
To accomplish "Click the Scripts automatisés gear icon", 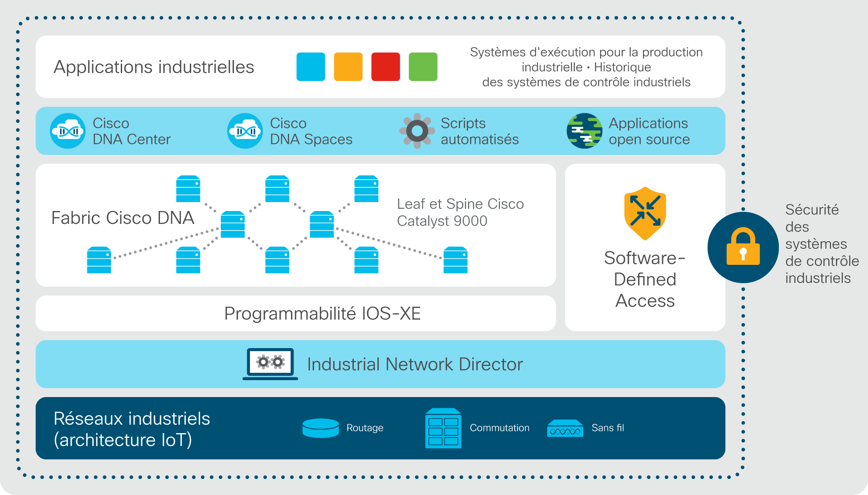I will (x=417, y=131).
